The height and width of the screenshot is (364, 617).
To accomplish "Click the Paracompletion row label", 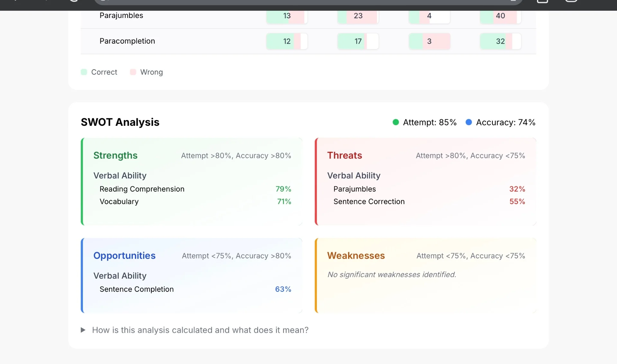I will (127, 41).
